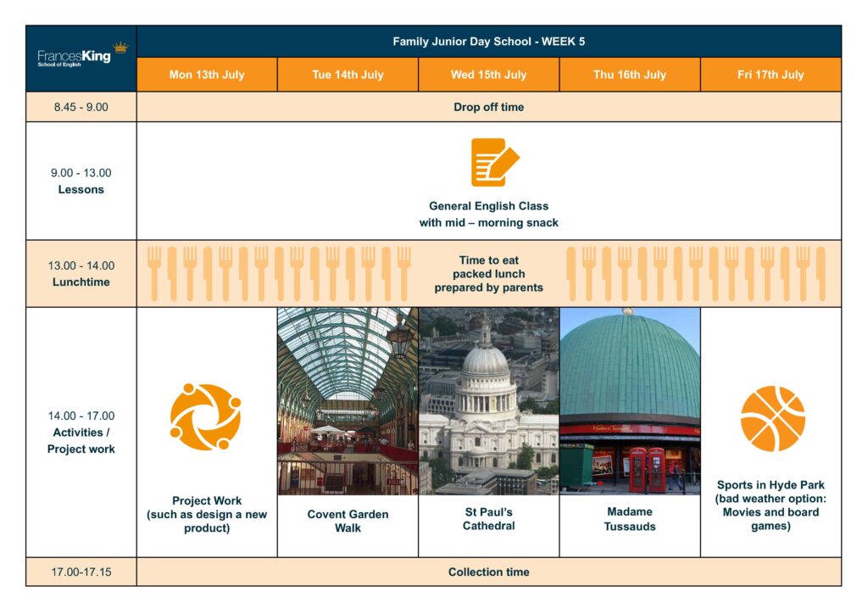868x614 pixels.
Task: Open the Madame Tussauds dome photo
Action: (630, 401)
